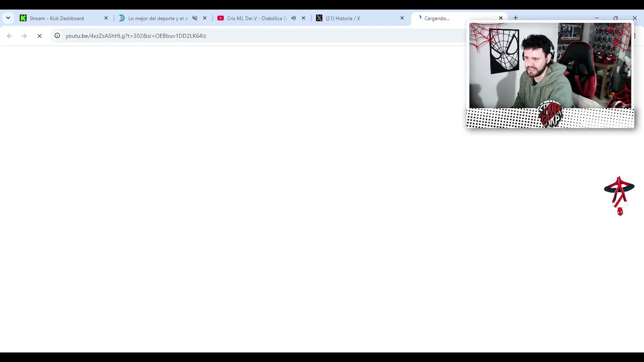Image resolution: width=644 pixels, height=362 pixels.
Task: Switch to Stream - Kick Dashboard tab
Action: tap(63, 18)
